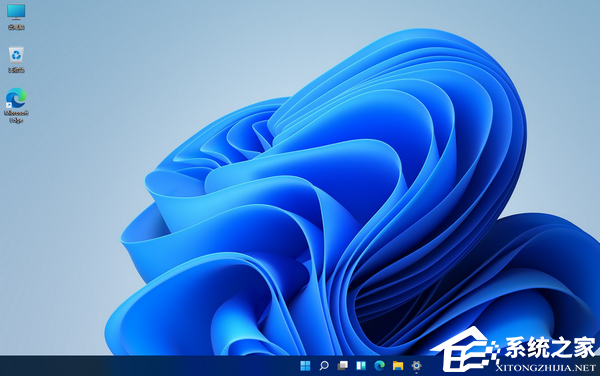Launch Microsoft Edge from the taskbar
Viewport: 600px width, 376px height.
pyautogui.click(x=380, y=366)
